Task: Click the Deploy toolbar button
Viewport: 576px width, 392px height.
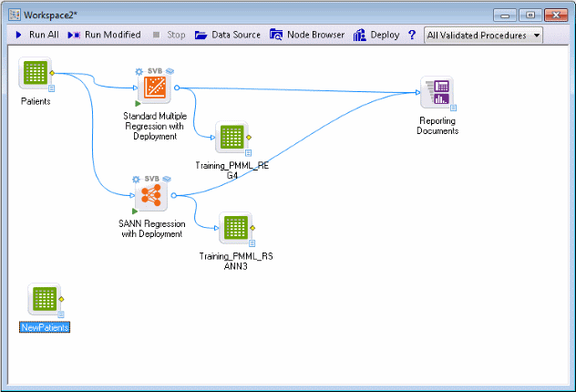Action: click(376, 35)
